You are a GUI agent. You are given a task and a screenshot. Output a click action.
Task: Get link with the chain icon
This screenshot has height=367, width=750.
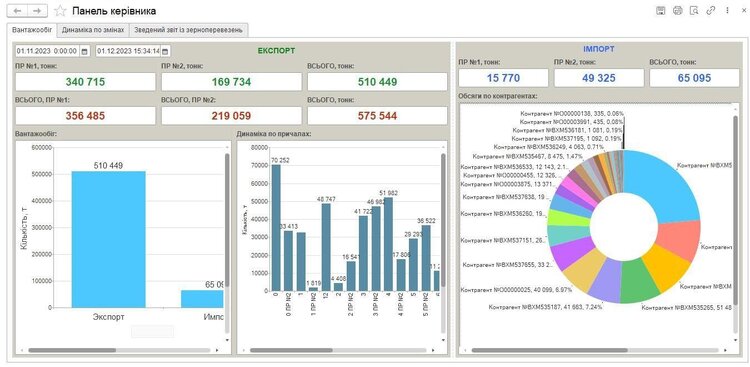tap(711, 11)
